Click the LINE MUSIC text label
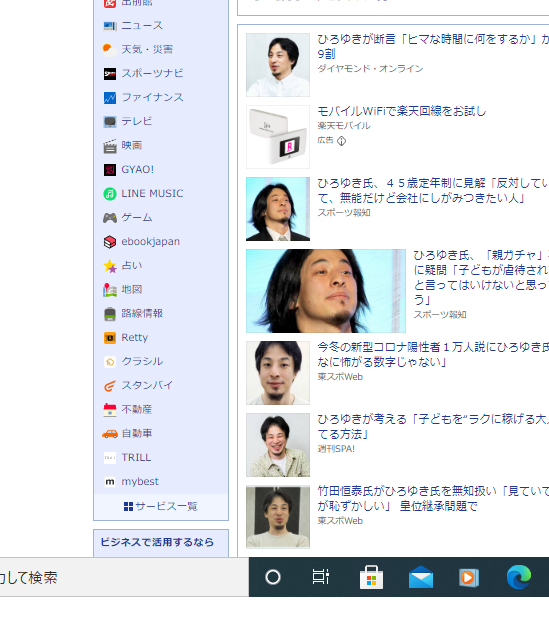Screen dimensions: 549x641 pos(152,194)
